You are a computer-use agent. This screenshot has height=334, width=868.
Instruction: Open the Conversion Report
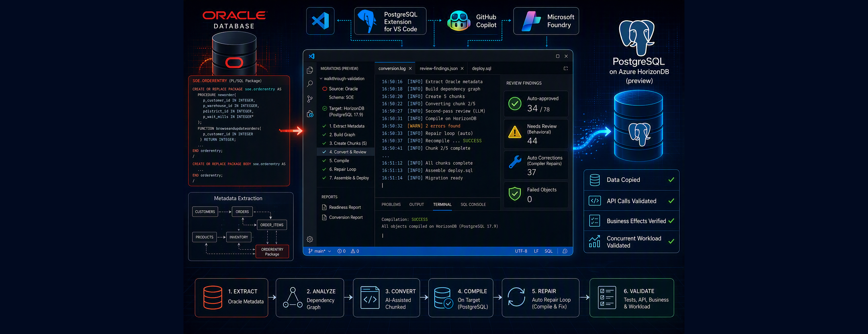342,217
